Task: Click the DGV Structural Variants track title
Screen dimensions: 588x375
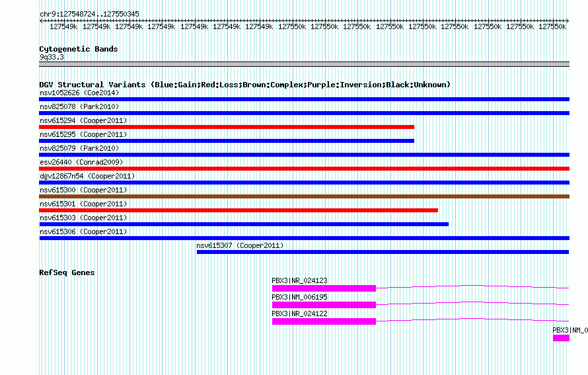Action: click(x=245, y=85)
